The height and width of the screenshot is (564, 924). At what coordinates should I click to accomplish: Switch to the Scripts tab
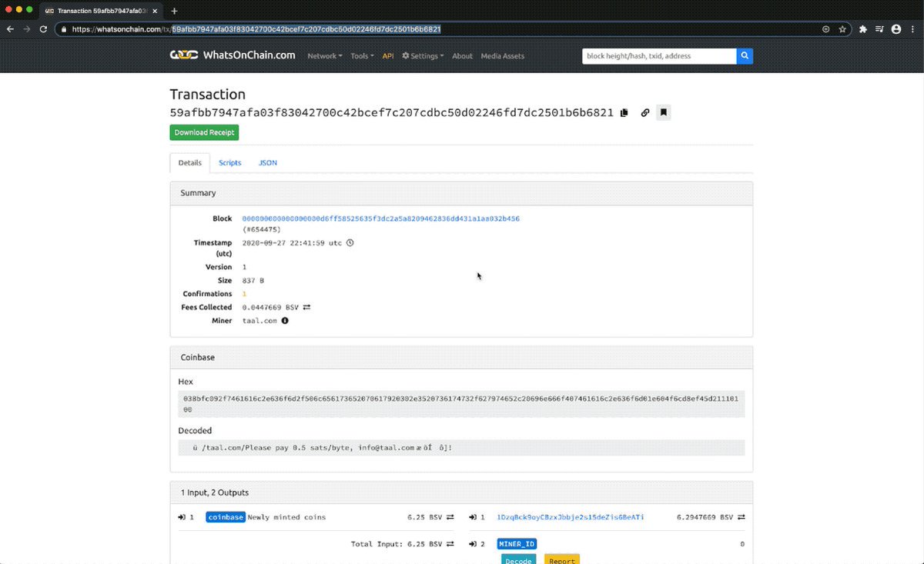pyautogui.click(x=229, y=163)
